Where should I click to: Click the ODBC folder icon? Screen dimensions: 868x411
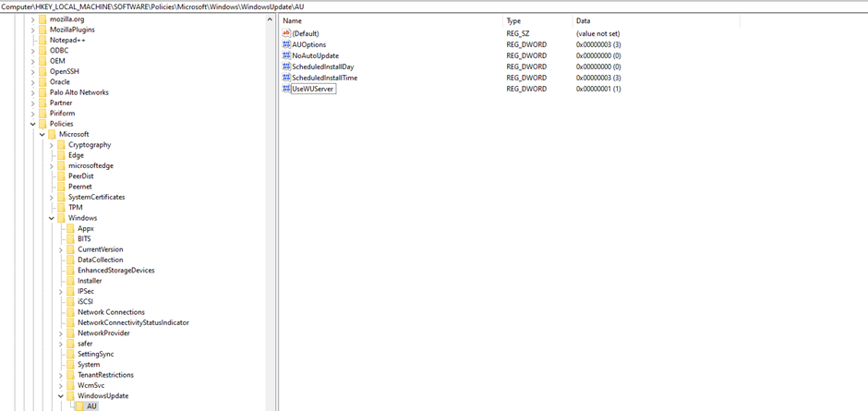[42, 51]
